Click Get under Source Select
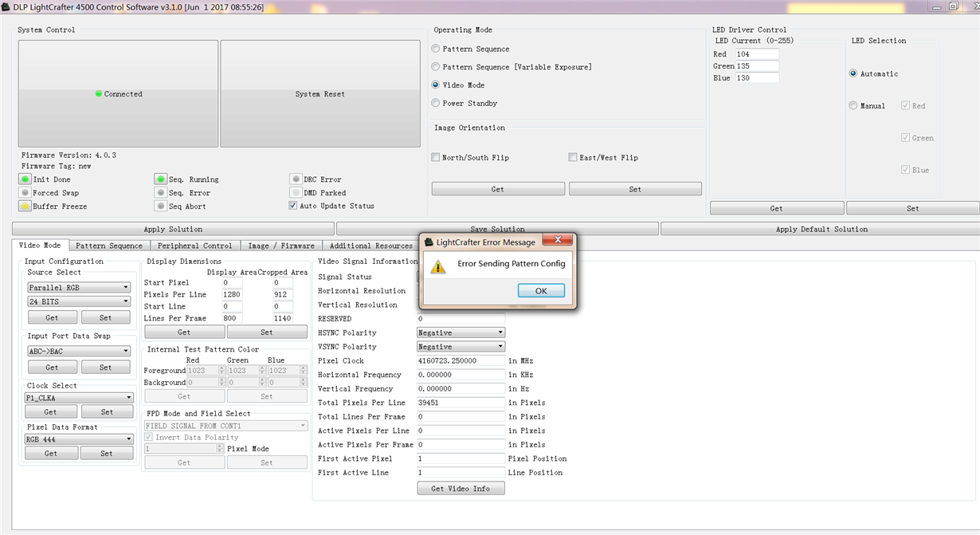980x535 pixels. [52, 317]
